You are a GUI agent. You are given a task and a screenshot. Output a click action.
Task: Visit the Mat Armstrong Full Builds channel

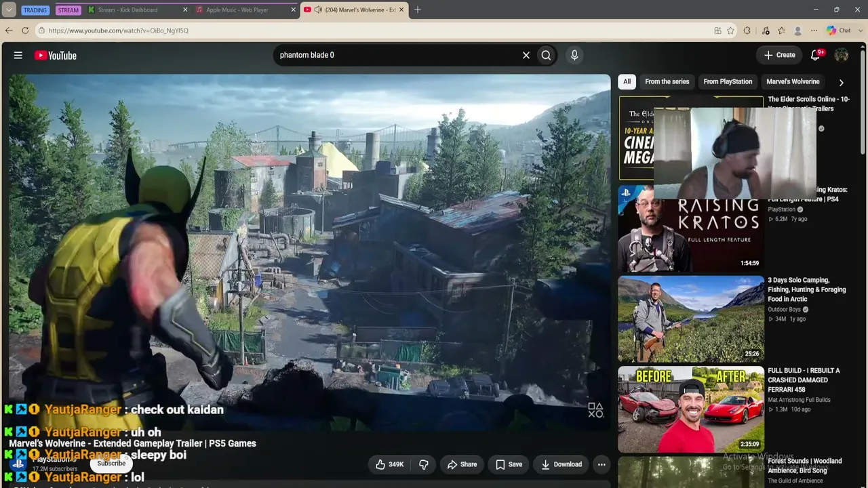coord(799,400)
